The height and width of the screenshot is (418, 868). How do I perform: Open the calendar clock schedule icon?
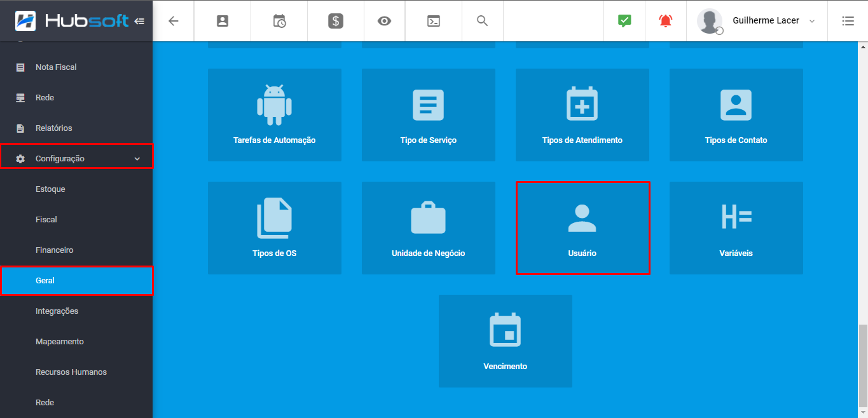(279, 21)
